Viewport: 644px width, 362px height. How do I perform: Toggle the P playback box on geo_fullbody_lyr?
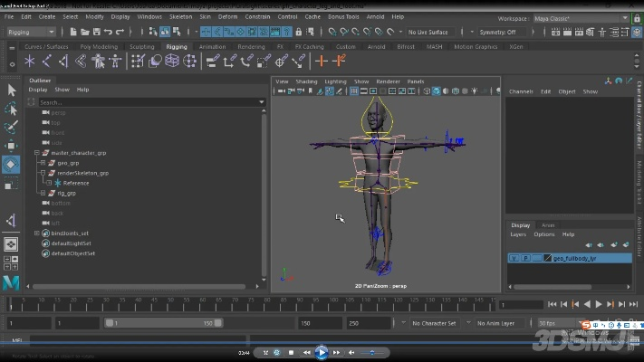pos(525,258)
